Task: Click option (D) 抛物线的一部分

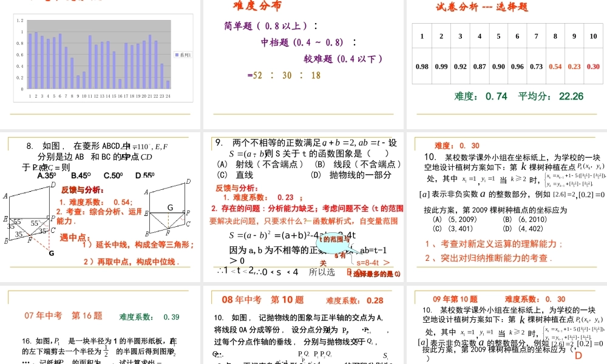Action: 351,175
